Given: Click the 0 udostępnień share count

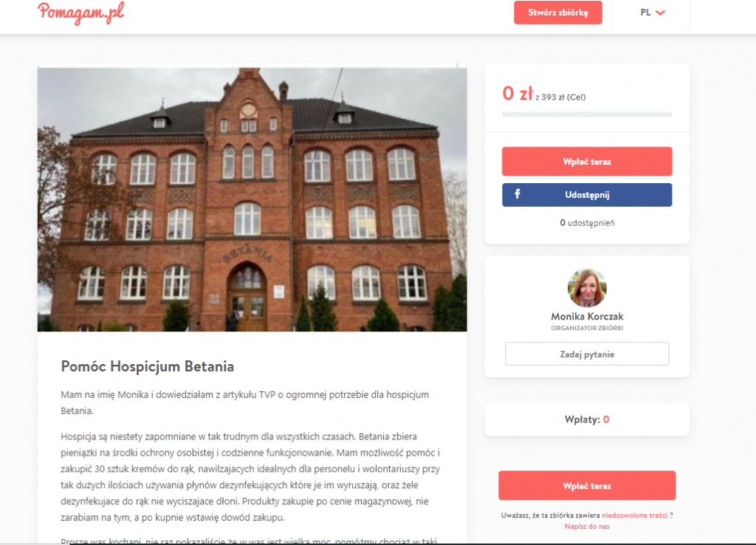Looking at the screenshot, I should point(587,223).
